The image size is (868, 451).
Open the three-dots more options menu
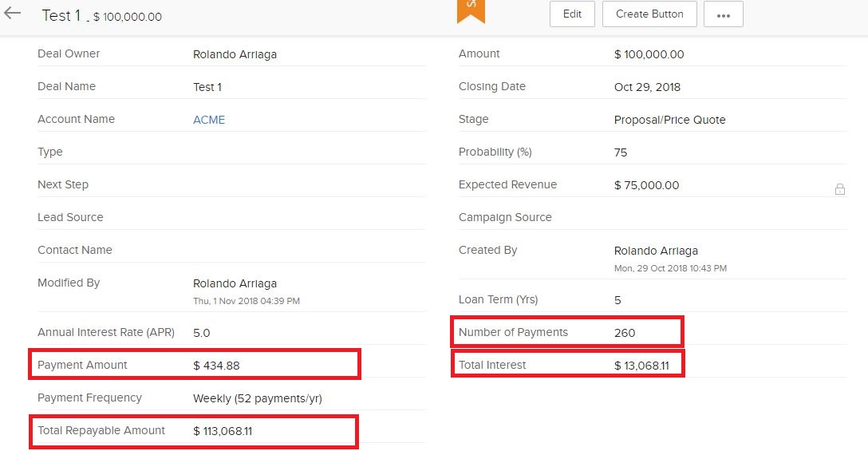pos(723,14)
